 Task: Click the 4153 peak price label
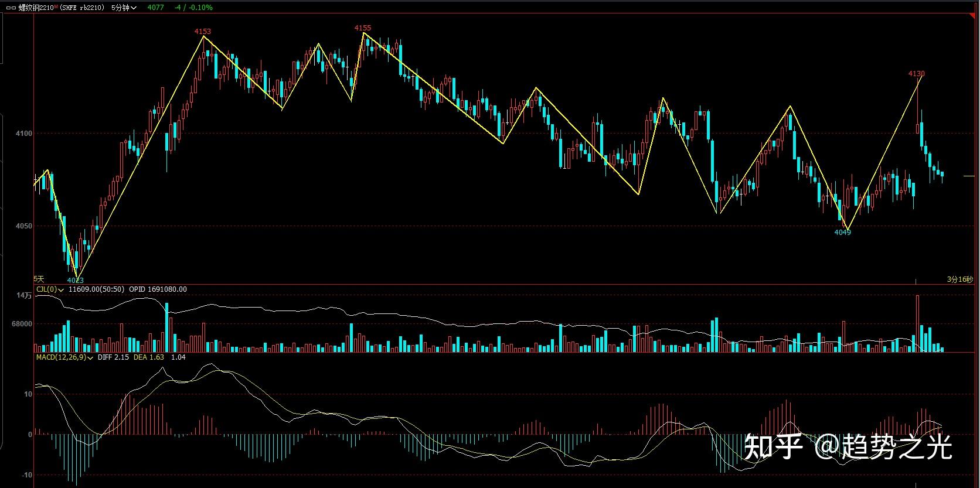click(x=203, y=31)
